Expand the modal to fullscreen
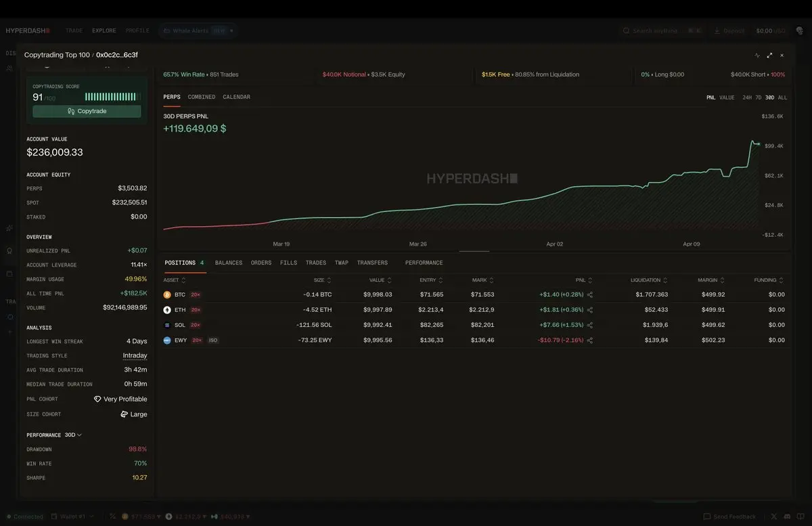Viewport: 812px width, 526px height. pos(769,56)
